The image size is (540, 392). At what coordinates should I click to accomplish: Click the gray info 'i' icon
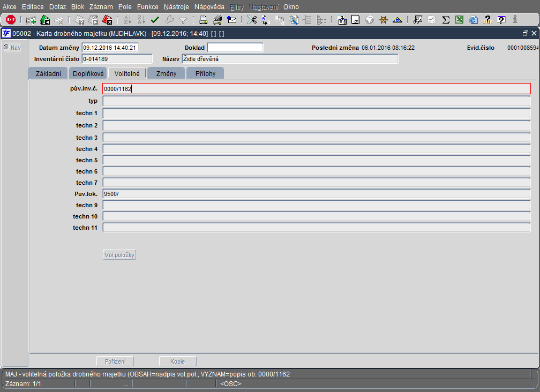pos(515,20)
